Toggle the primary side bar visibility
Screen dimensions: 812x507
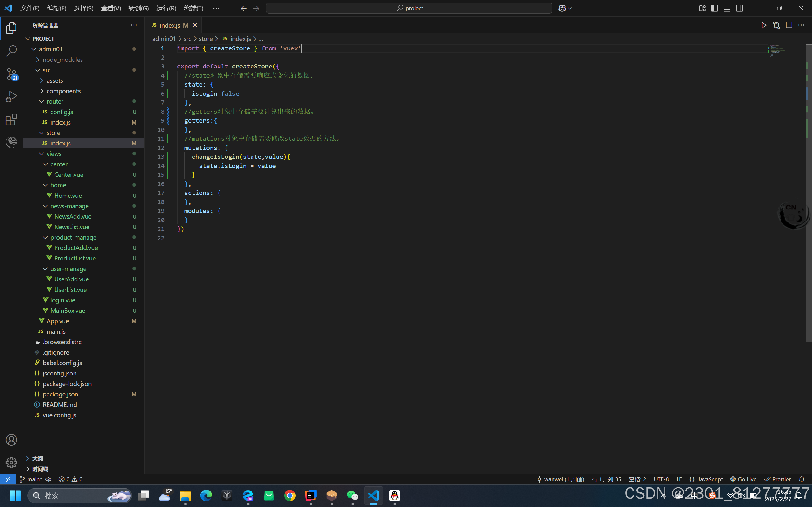pyautogui.click(x=714, y=8)
